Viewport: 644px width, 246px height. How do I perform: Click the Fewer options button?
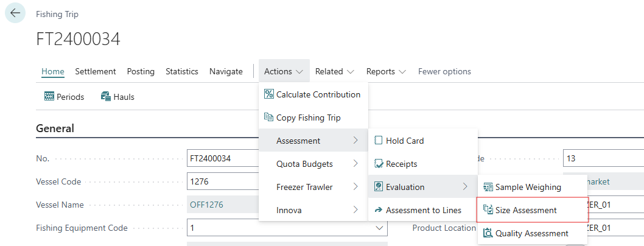coord(444,71)
